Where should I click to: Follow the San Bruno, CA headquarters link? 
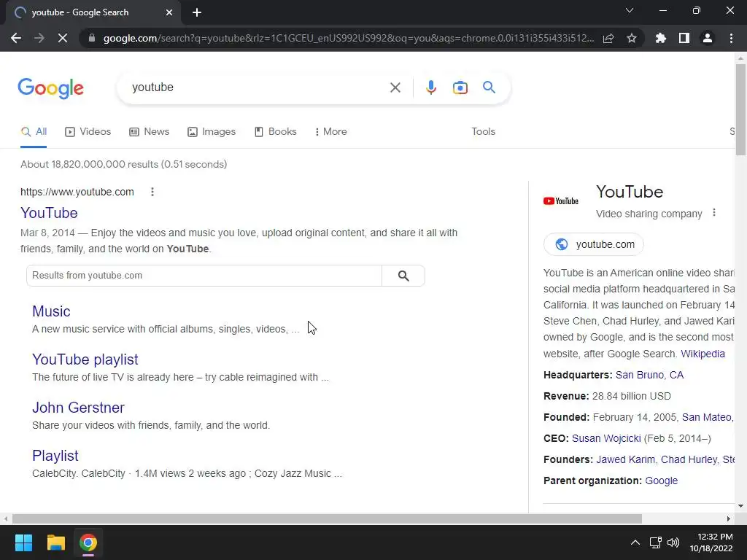(649, 376)
